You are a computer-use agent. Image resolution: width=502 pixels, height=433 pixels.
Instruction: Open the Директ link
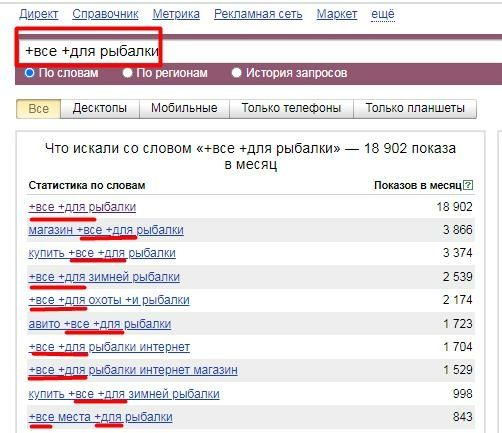coord(39,14)
